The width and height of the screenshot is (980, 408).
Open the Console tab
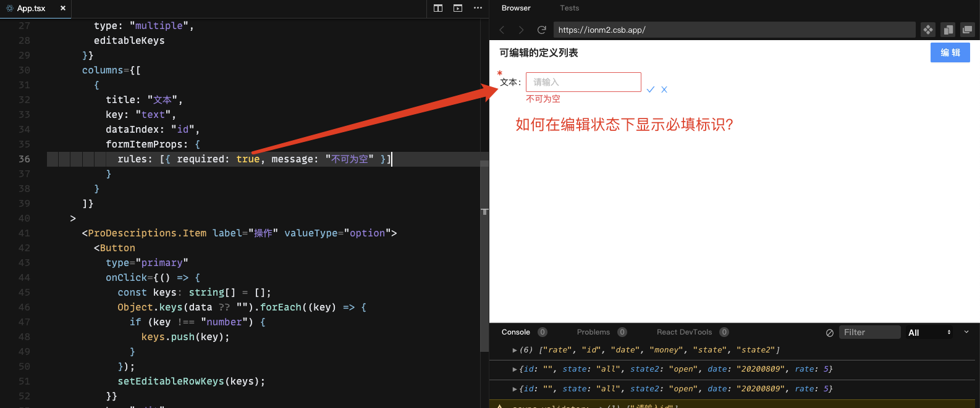(x=516, y=332)
